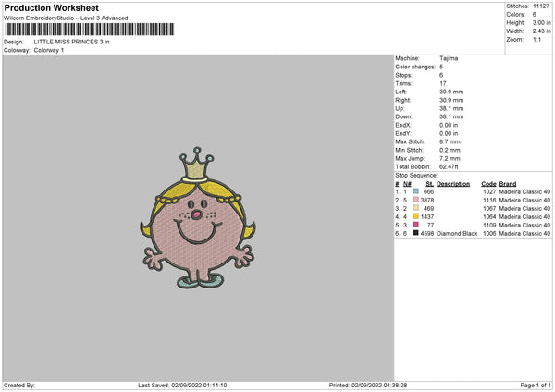Click the magenta swatch for thread 1109
Viewport: 555px width, 392px height.
[415, 225]
